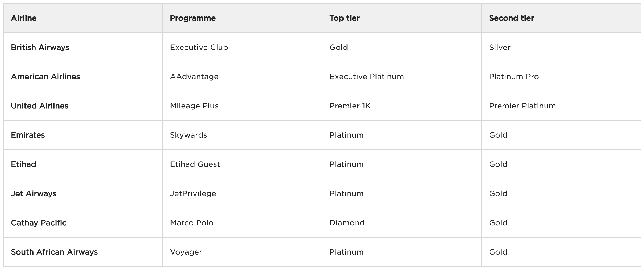Screen dimensions: 644x270
Task: Click the Premier 1K tier cell
Action: pos(350,106)
